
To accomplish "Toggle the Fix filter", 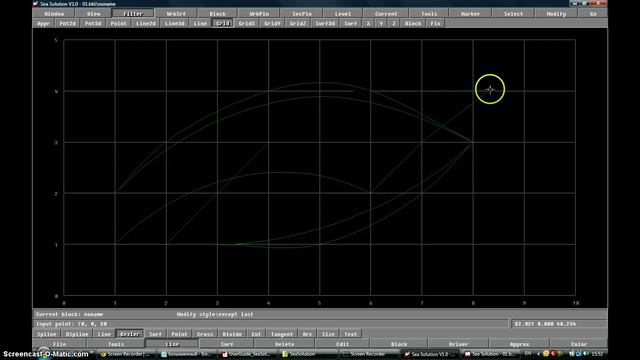I will pyautogui.click(x=436, y=23).
